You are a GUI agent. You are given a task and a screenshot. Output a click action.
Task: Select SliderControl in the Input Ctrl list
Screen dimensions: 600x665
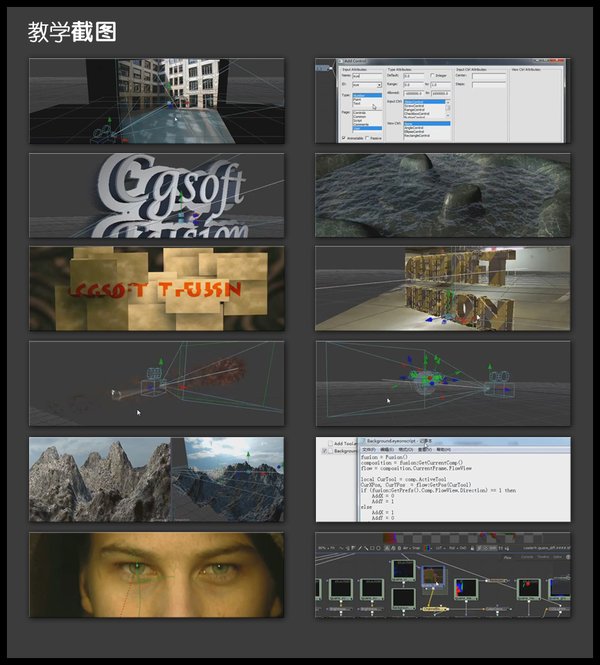(x=424, y=102)
